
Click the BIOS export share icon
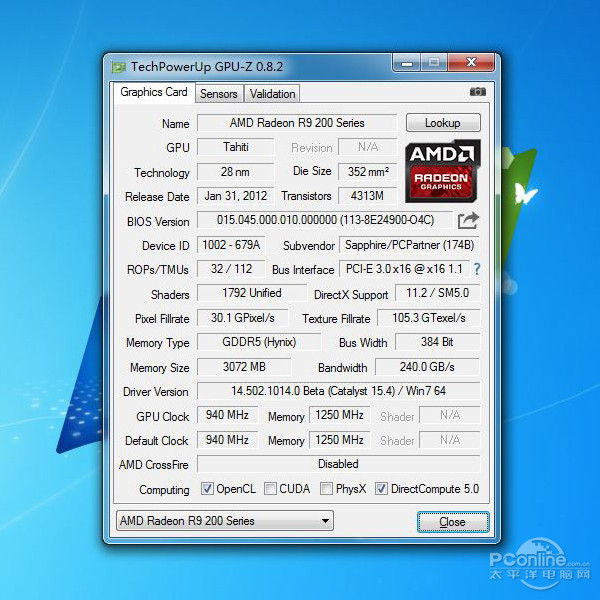coord(468,220)
